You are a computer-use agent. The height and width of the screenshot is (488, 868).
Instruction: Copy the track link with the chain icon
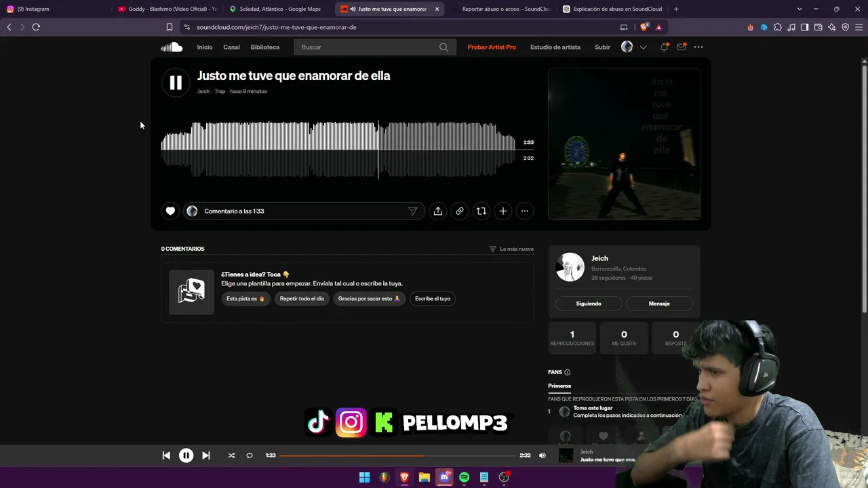[x=460, y=211]
